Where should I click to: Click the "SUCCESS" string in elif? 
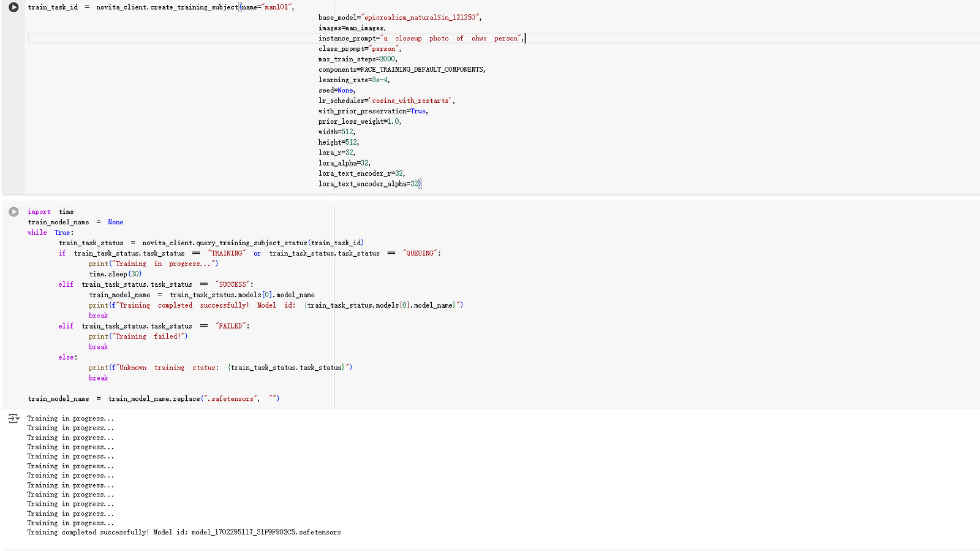233,285
